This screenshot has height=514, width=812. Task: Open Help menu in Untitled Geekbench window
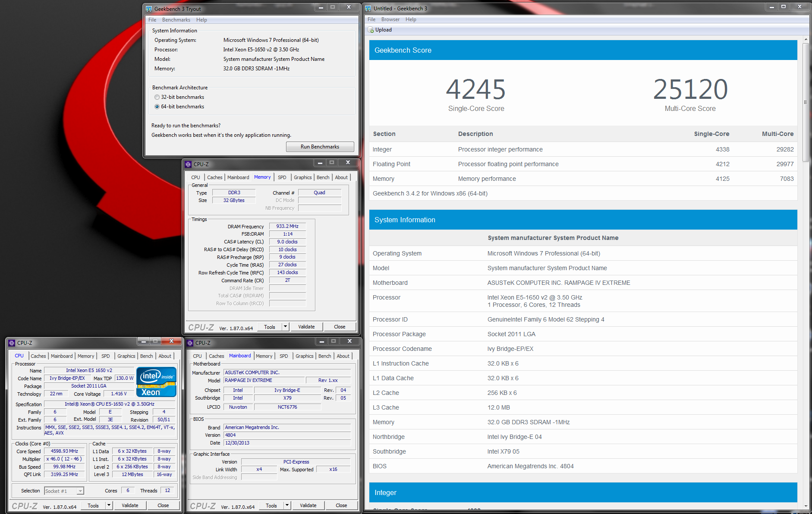[x=411, y=19]
